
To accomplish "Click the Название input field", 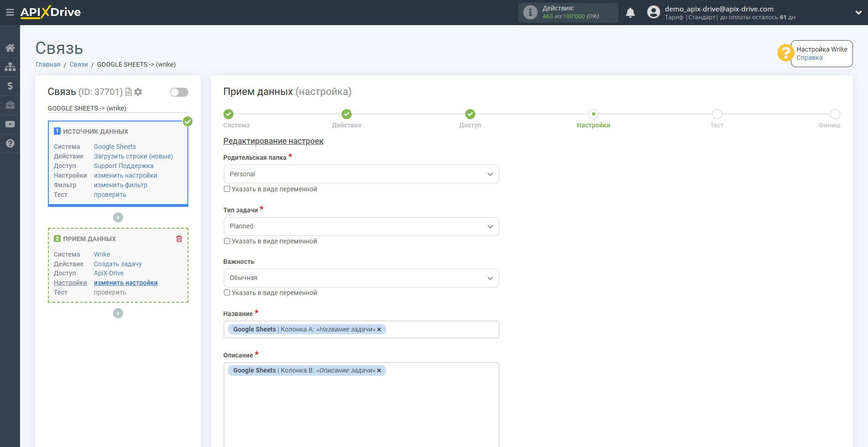I will click(361, 329).
